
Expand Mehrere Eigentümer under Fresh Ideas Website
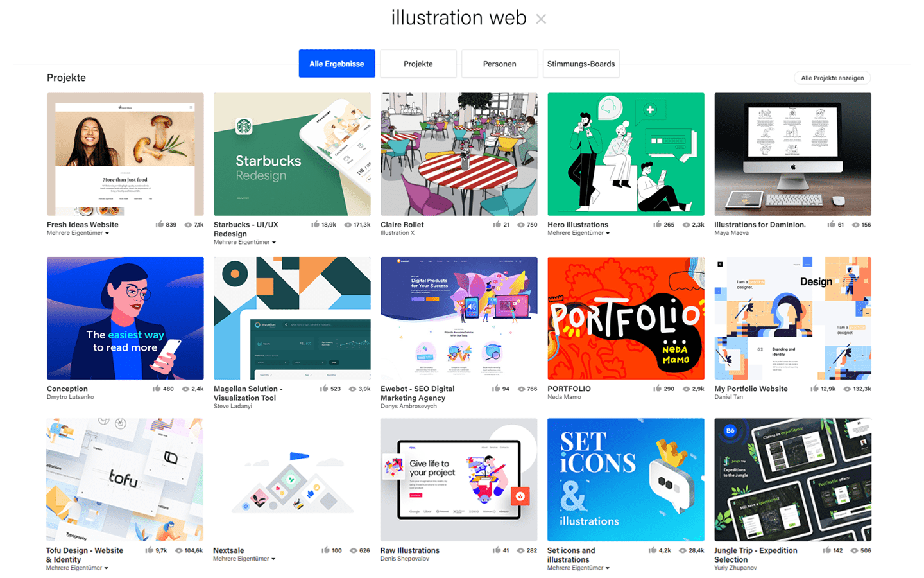(x=78, y=233)
